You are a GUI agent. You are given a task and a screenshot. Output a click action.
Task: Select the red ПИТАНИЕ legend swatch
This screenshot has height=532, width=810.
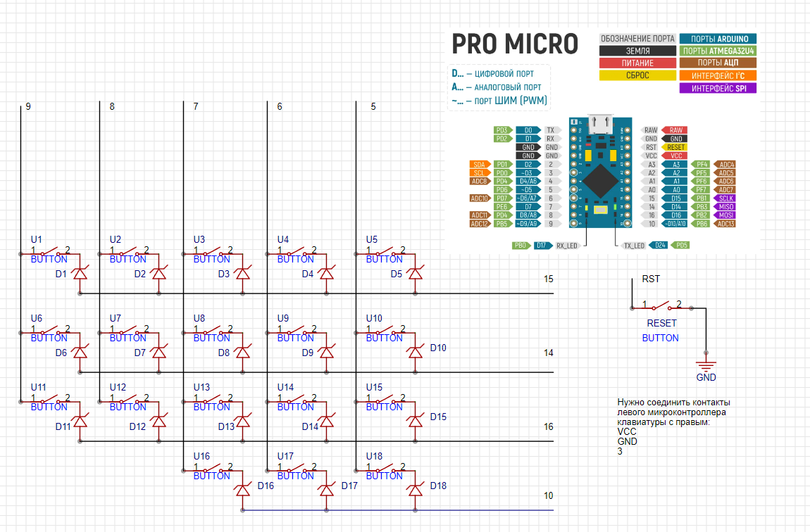point(637,63)
